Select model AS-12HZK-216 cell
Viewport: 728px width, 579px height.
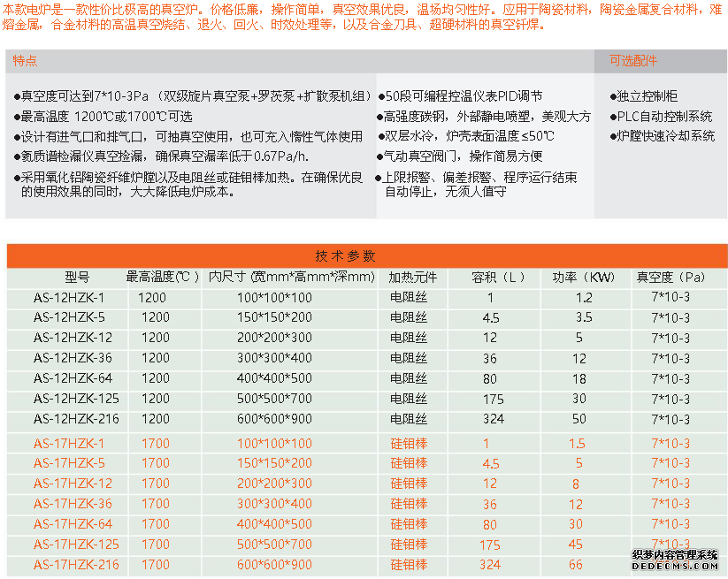click(x=76, y=419)
